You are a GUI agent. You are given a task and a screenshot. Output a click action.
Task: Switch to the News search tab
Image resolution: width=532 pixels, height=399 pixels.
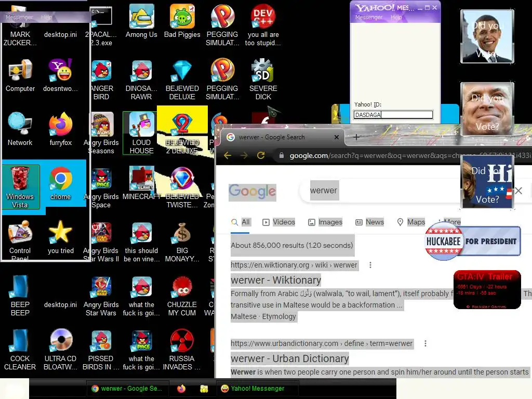[370, 222]
